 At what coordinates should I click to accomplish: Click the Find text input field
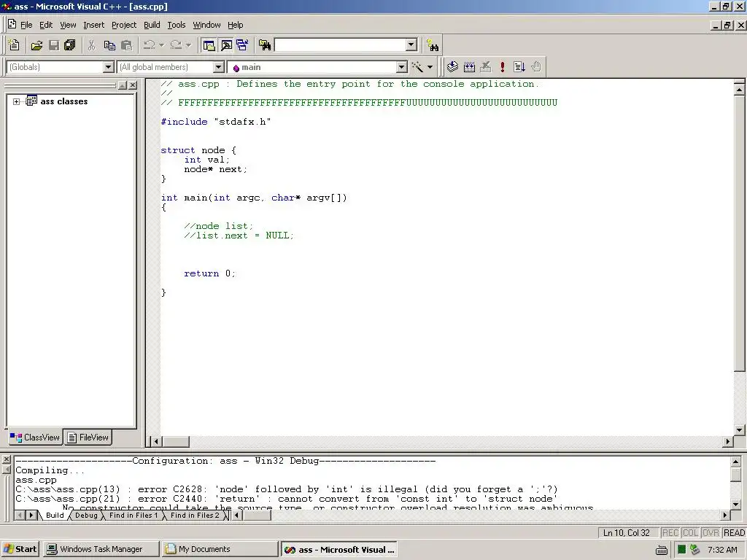[x=341, y=45]
